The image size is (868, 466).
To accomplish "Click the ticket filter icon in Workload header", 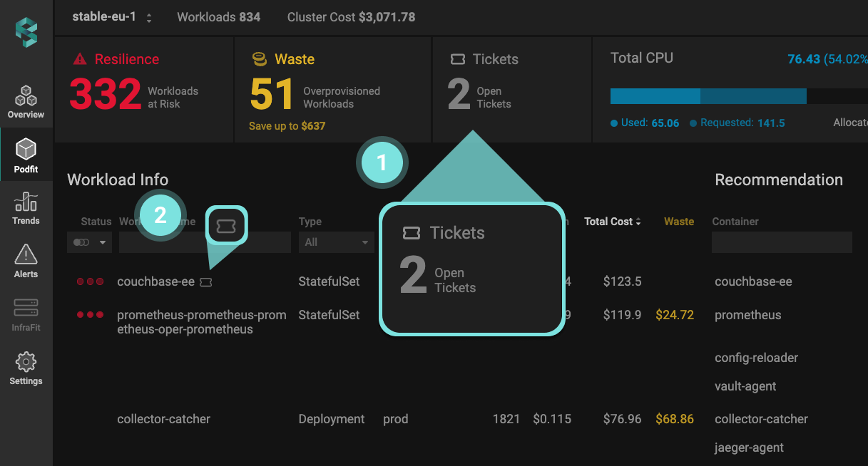I will [x=226, y=226].
